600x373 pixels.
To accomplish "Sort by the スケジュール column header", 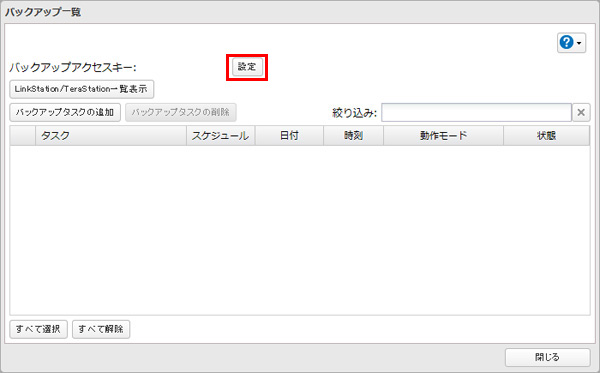I will (x=221, y=136).
